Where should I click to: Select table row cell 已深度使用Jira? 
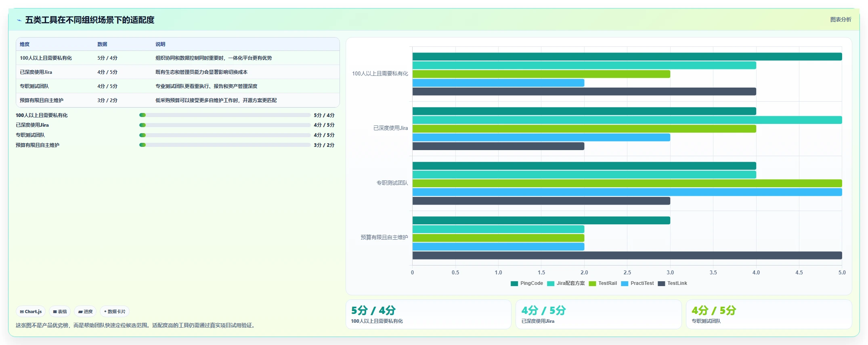tap(36, 72)
